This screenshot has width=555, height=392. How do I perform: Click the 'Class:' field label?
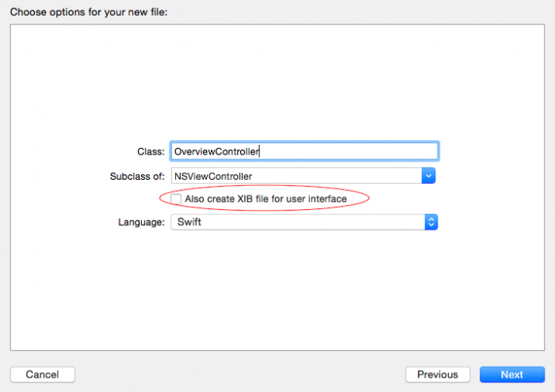[x=151, y=152]
